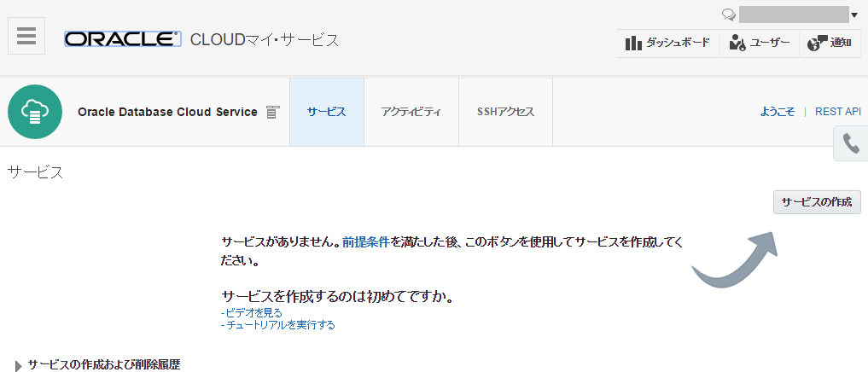Viewport: 868px width, 372px height.
Task: Open the チュートリアルを実行する link
Action: pos(280,324)
